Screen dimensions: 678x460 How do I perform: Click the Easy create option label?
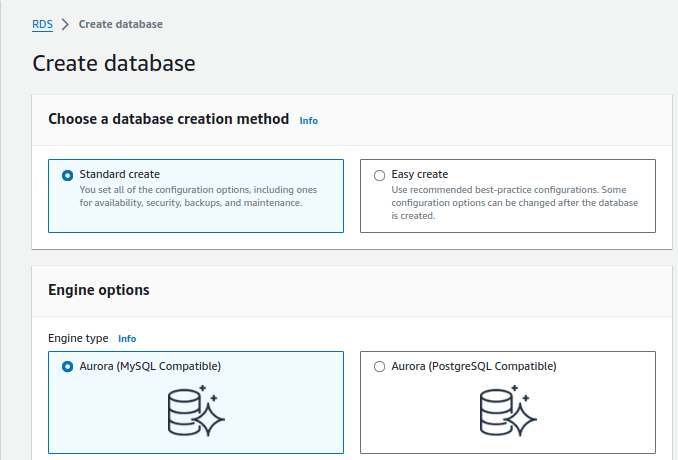click(419, 174)
